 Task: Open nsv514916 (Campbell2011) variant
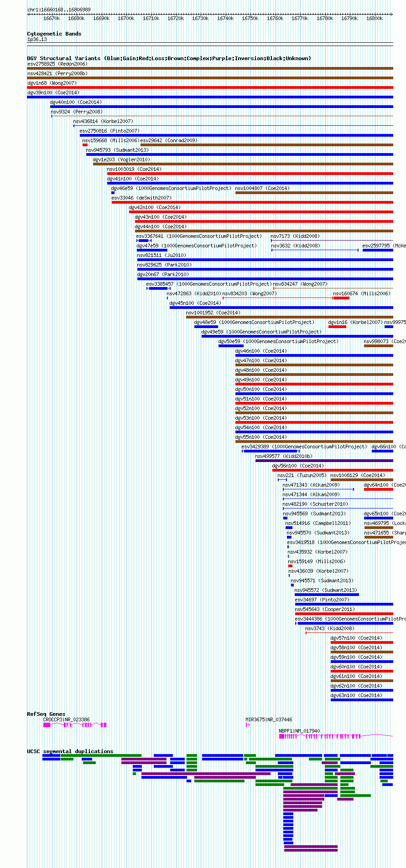tap(318, 523)
